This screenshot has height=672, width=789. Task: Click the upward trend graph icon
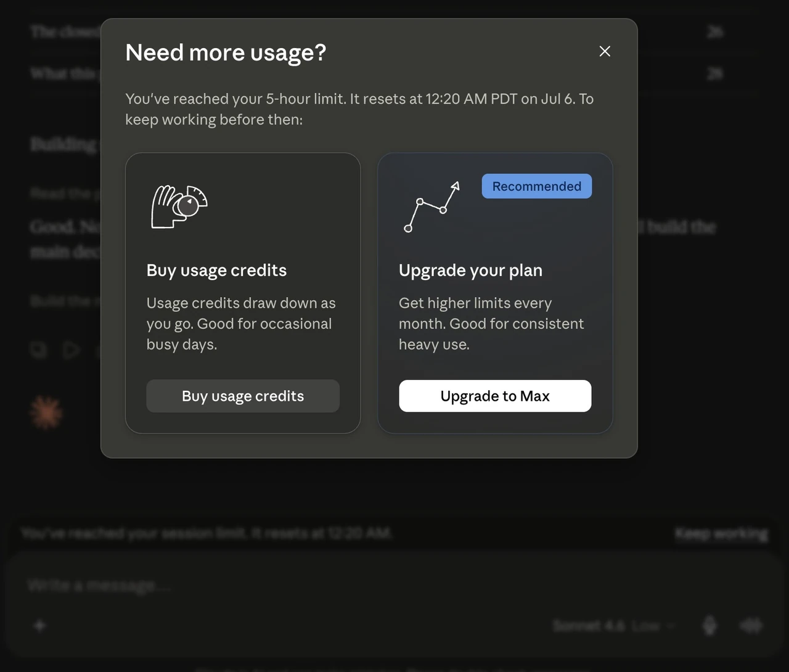(x=431, y=207)
